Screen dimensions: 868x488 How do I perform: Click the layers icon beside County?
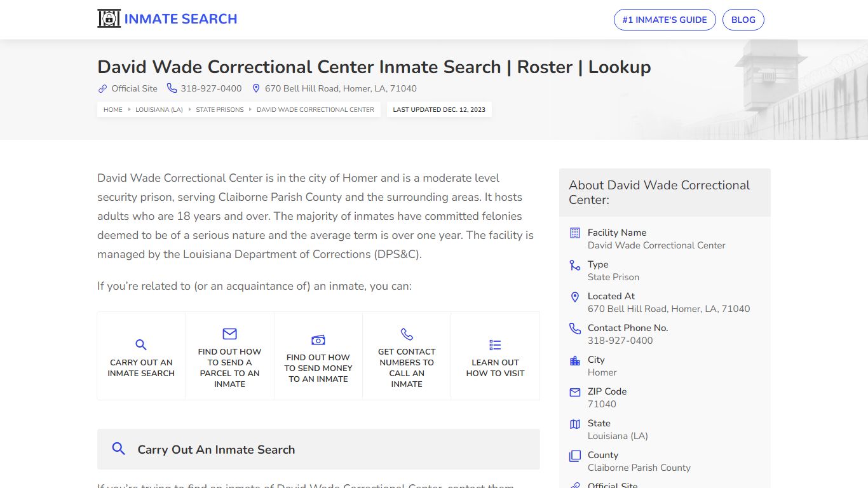coord(575,456)
